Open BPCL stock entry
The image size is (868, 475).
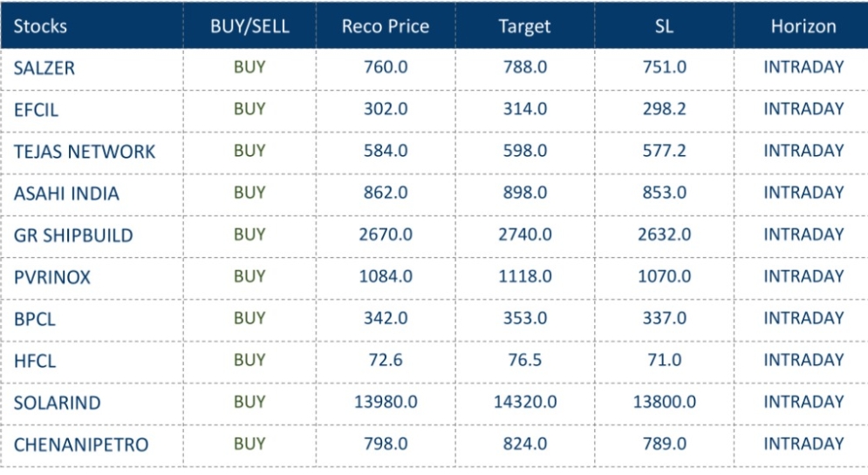[35, 319]
